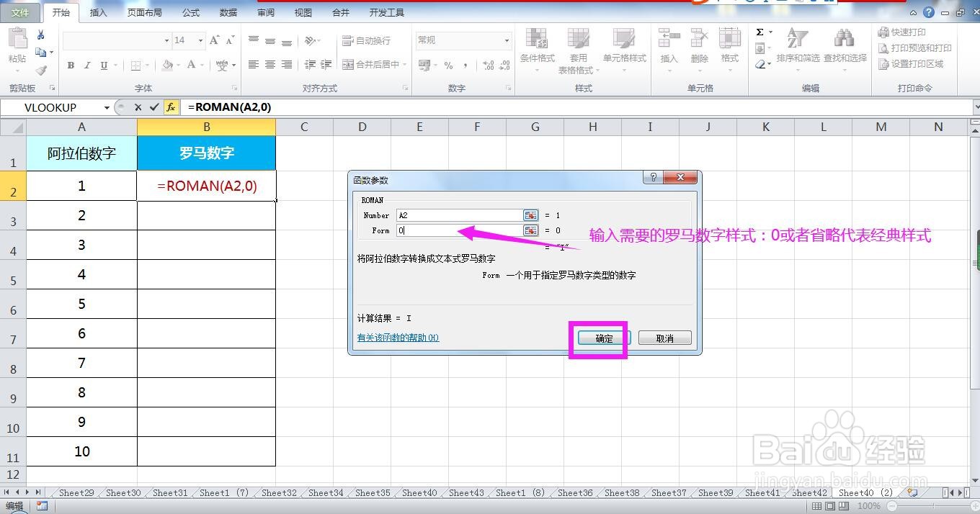Screen dimensions: 980x514
Task: Click the 确定 OK button
Action: coord(604,338)
